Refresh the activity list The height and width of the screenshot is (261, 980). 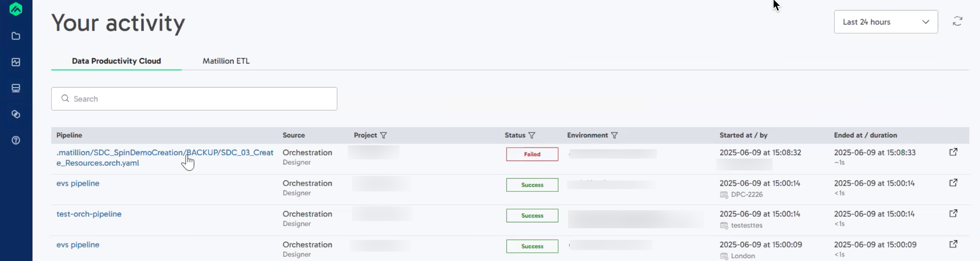point(957,21)
